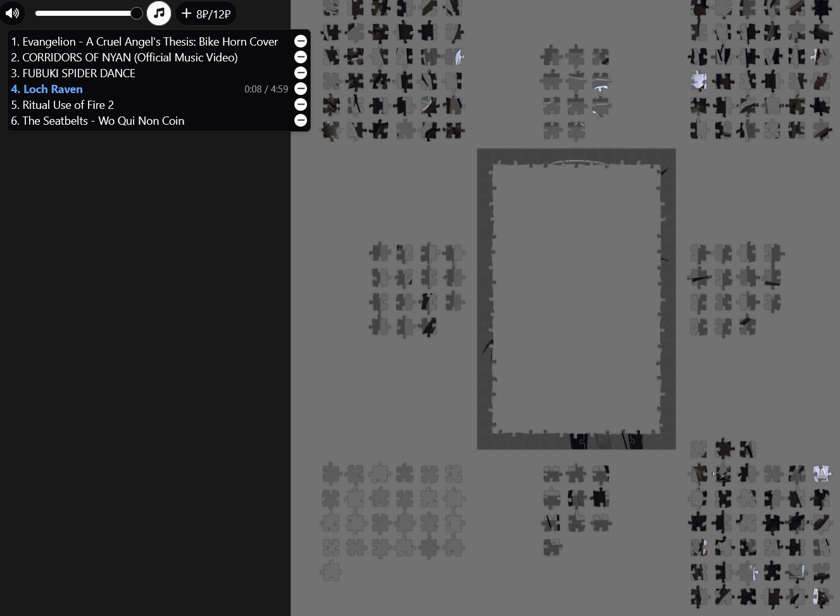Select the currently playing Loch Raven track
The height and width of the screenshot is (616, 840).
pyautogui.click(x=47, y=89)
